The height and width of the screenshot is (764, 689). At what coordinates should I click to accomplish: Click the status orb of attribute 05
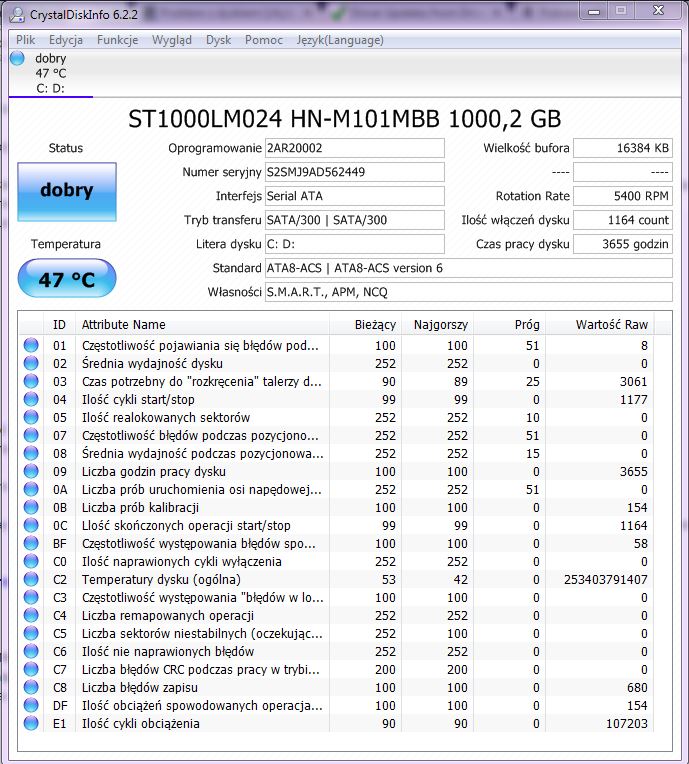tap(31, 417)
